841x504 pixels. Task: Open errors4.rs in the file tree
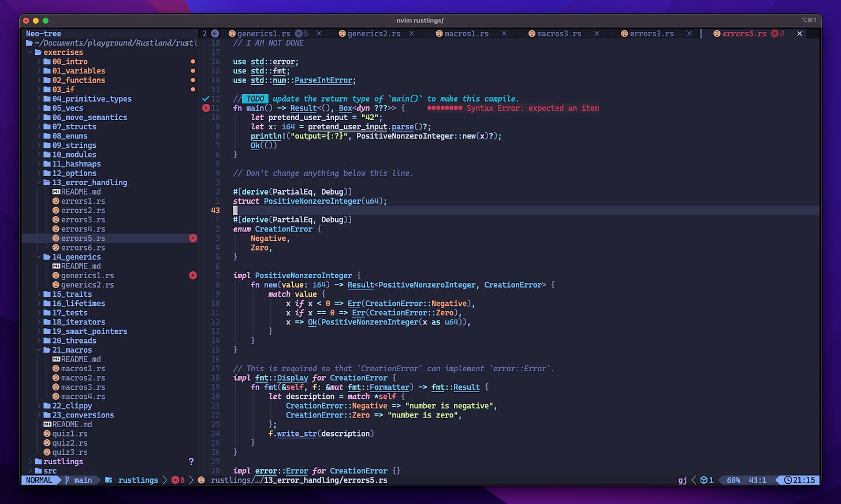[x=83, y=229]
